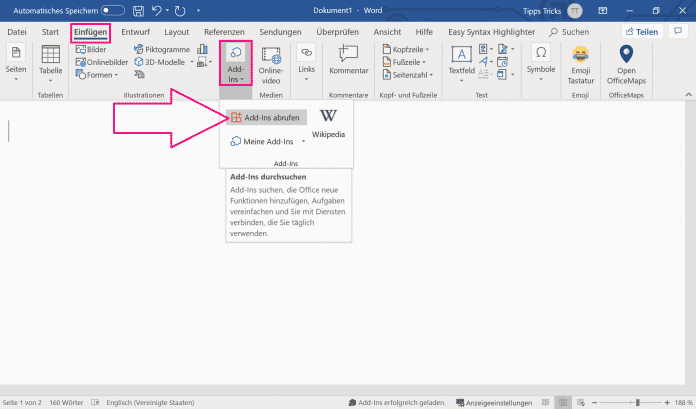This screenshot has width=696, height=409.
Task: Open the Emoji Tastatur add-in
Action: coord(581,62)
